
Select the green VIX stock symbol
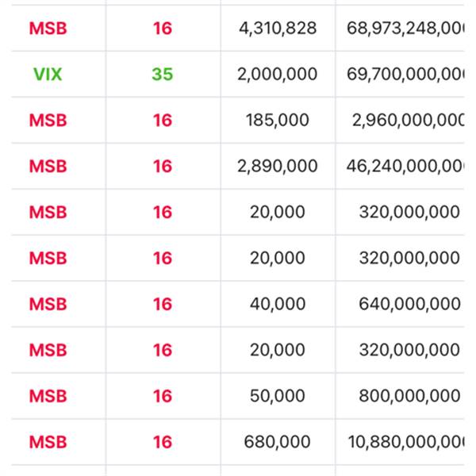48,74
